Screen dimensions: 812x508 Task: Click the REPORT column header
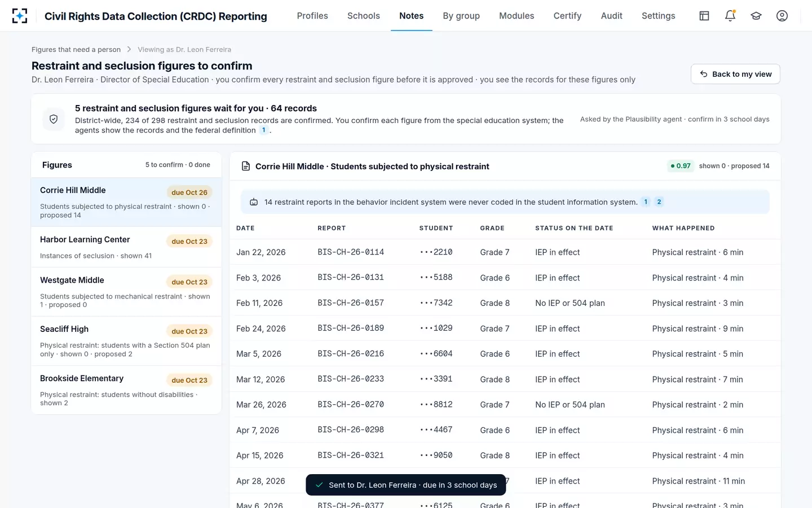click(x=332, y=228)
